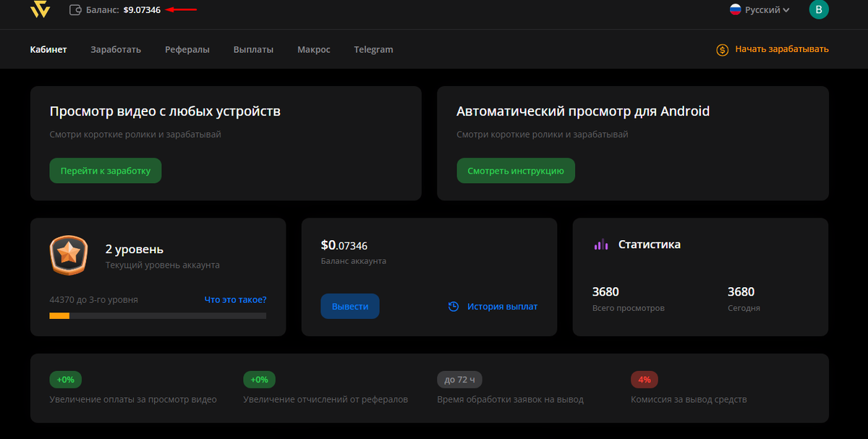
Task: Click the account balance $0.07346
Action: 344,246
